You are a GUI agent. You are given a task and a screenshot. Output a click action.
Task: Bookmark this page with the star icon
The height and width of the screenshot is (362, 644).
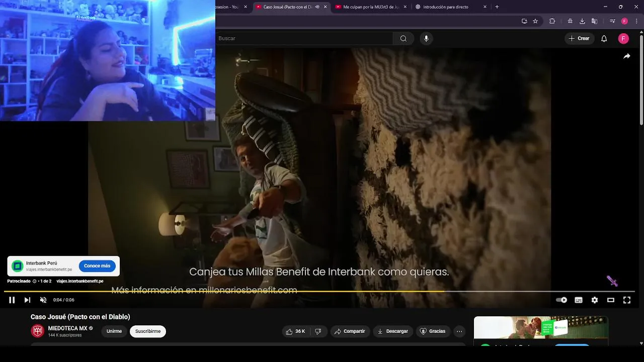pos(535,21)
